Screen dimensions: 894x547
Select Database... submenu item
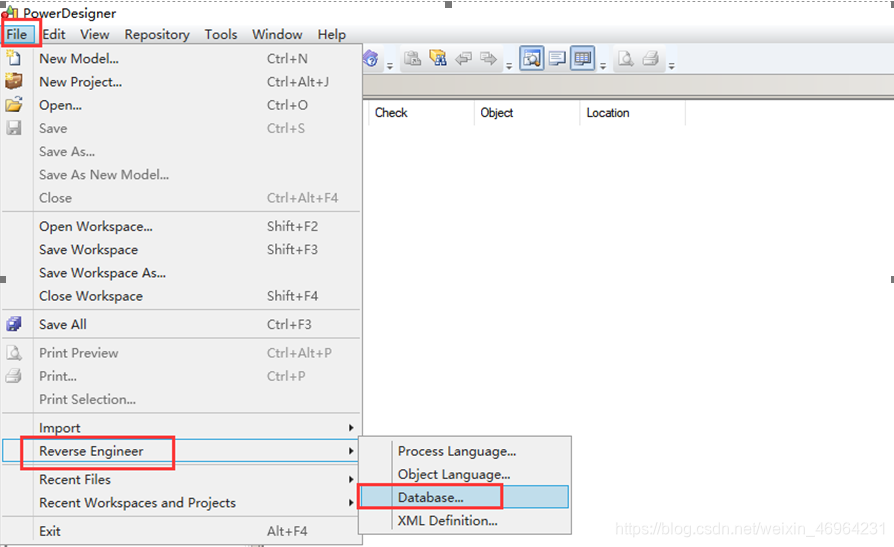pyautogui.click(x=465, y=497)
